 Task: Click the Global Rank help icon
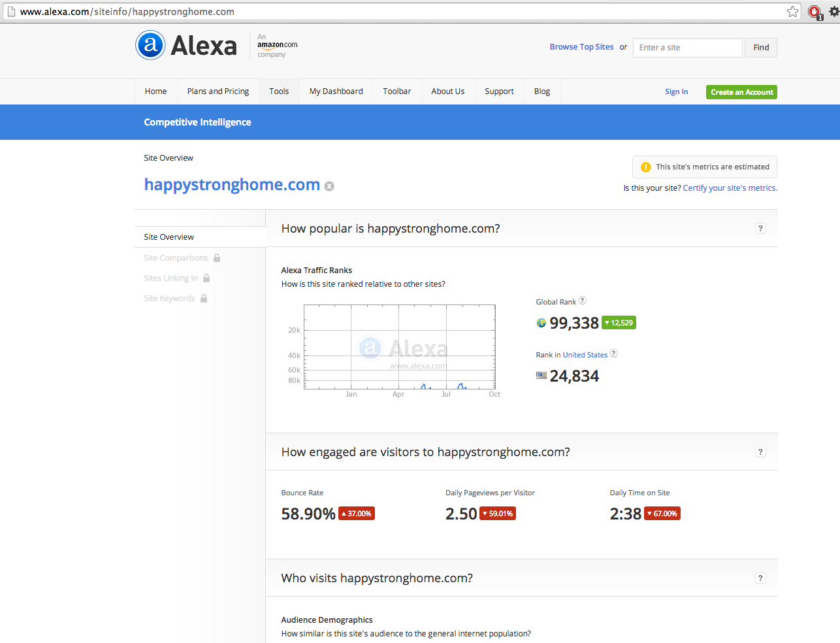(582, 301)
